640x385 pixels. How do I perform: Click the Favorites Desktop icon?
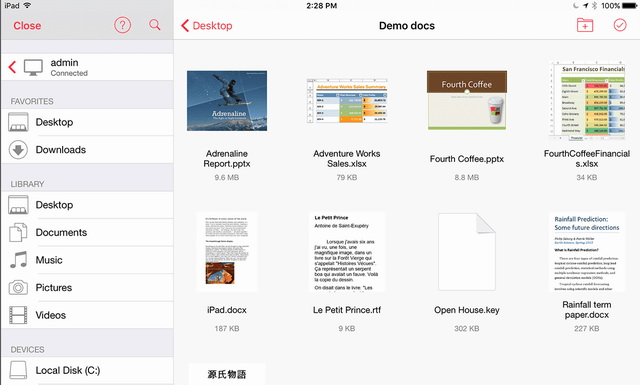pyautogui.click(x=18, y=122)
